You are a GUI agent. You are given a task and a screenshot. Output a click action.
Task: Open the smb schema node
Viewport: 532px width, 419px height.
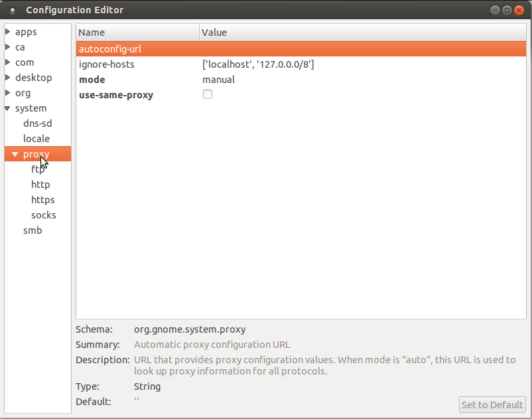[x=33, y=230]
